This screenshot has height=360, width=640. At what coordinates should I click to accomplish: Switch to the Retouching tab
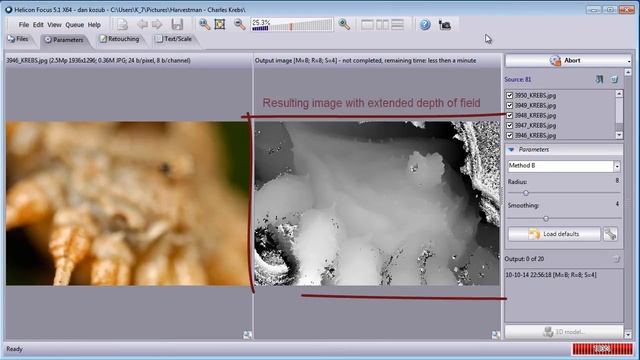pos(120,39)
